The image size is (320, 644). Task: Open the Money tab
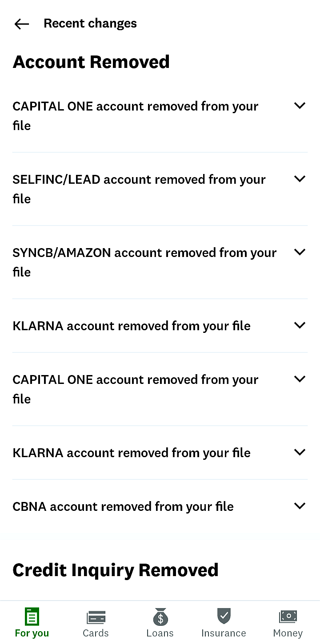point(288,623)
